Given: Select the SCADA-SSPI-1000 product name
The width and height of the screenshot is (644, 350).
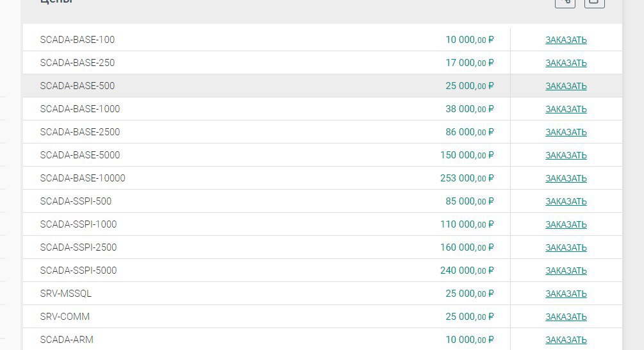Looking at the screenshot, I should tap(78, 224).
